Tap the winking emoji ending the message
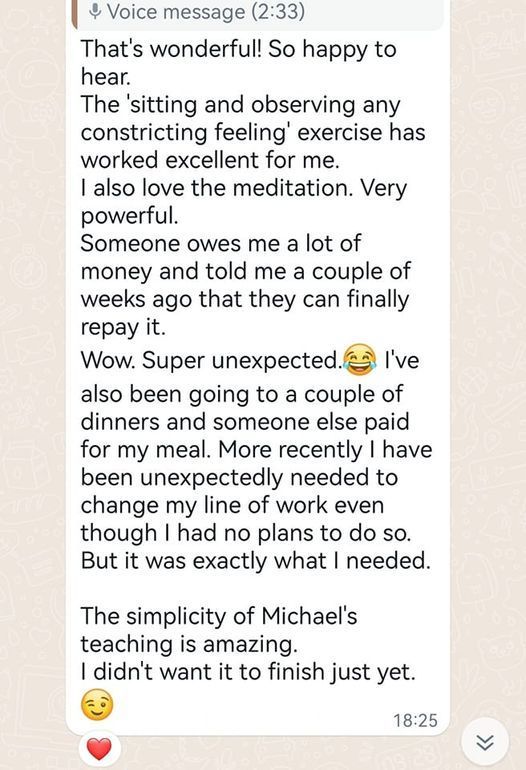 click(97, 705)
